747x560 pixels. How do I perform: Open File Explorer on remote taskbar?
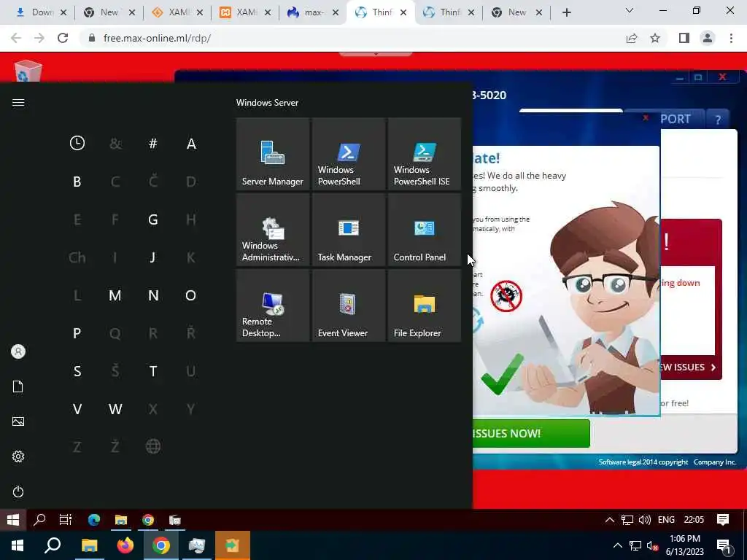click(x=121, y=519)
